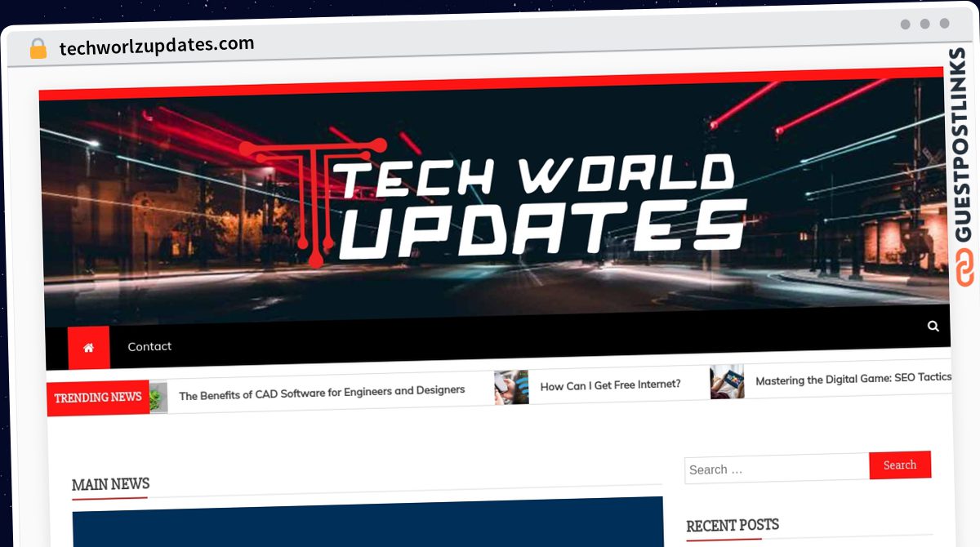Click the RECENT POSTS heading
Viewport: 980px width, 547px height.
[x=733, y=525]
